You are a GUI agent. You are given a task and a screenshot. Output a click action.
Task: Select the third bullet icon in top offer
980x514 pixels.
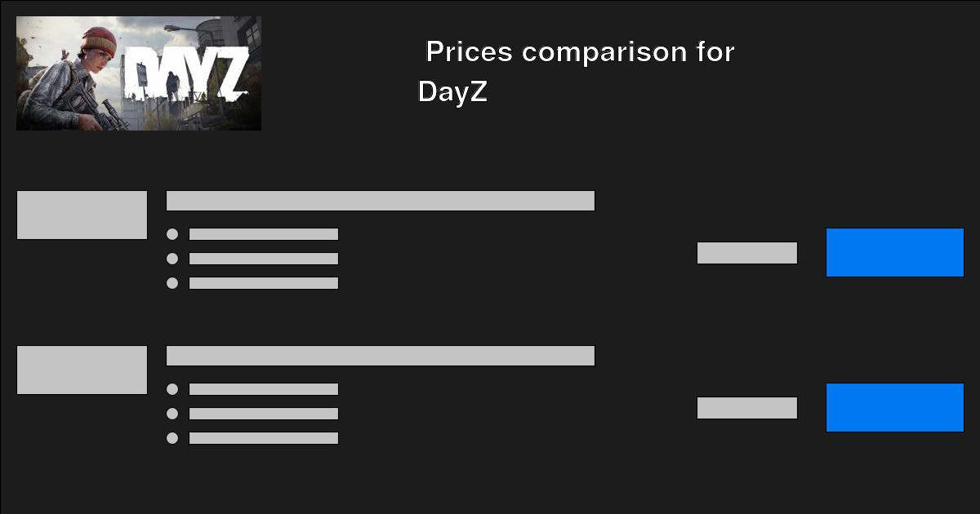(x=172, y=283)
